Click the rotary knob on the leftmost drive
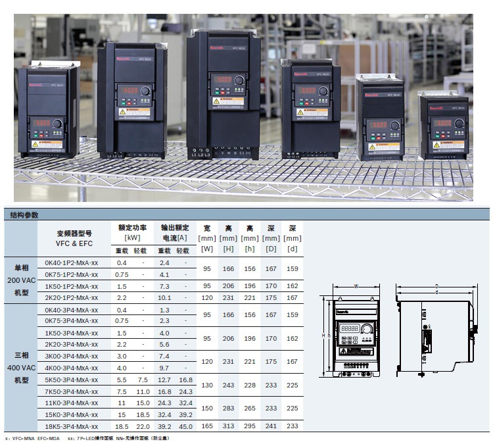 pos(58,123)
